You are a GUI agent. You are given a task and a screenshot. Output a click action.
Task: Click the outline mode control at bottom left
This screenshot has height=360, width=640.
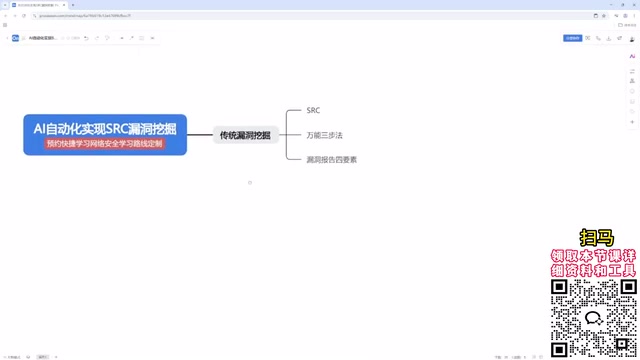click(x=12, y=357)
